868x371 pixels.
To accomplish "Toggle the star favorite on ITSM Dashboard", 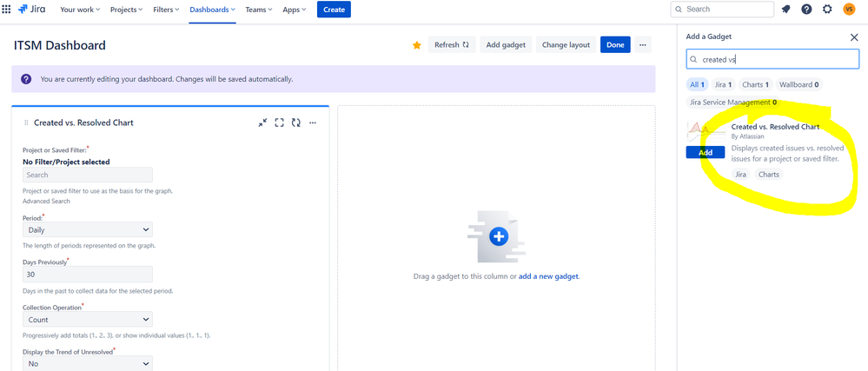I will (x=417, y=45).
